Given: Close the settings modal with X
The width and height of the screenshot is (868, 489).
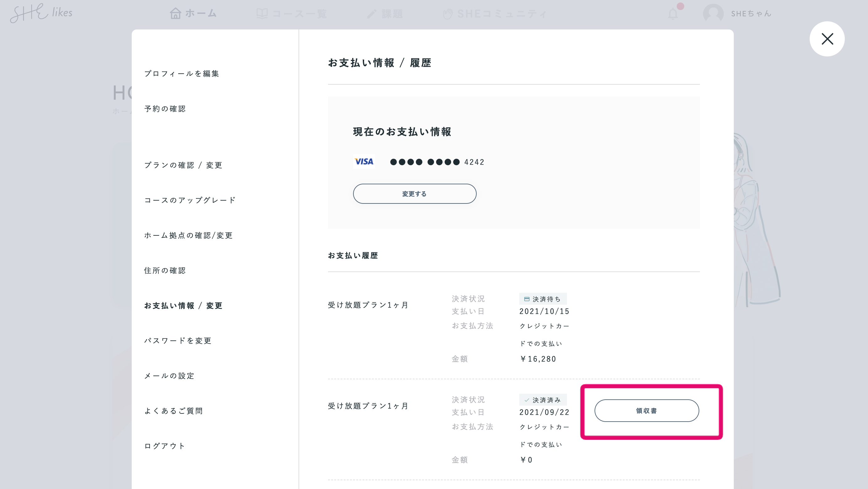Looking at the screenshot, I should coord(827,39).
